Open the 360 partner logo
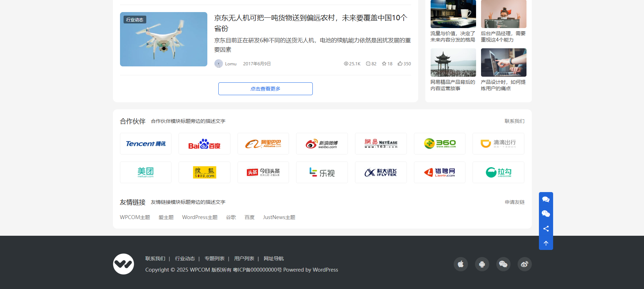Viewport: 644px width, 289px height. (x=440, y=143)
